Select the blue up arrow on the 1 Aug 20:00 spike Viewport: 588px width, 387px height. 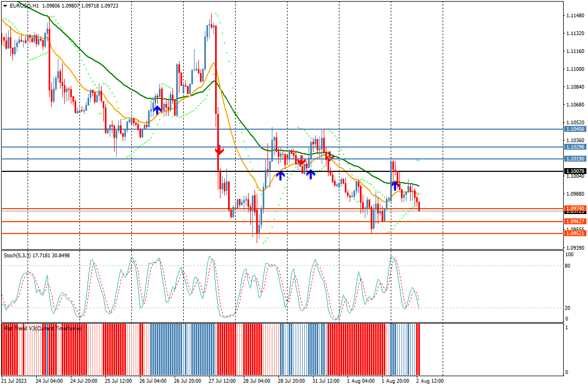[x=395, y=185]
